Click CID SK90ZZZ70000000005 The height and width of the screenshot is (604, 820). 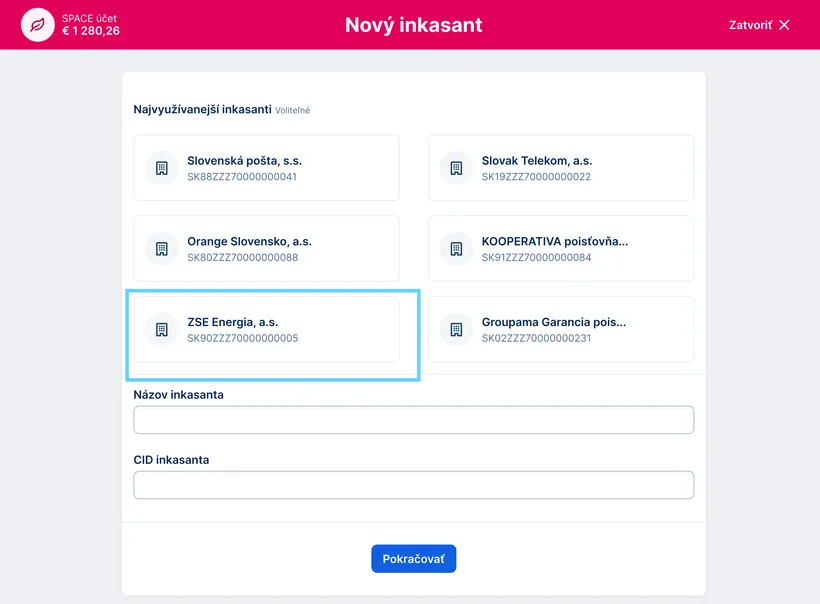tap(243, 338)
